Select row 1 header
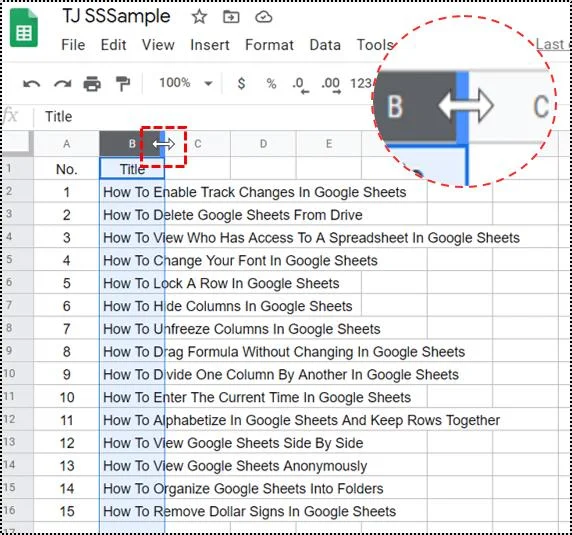 [17, 168]
